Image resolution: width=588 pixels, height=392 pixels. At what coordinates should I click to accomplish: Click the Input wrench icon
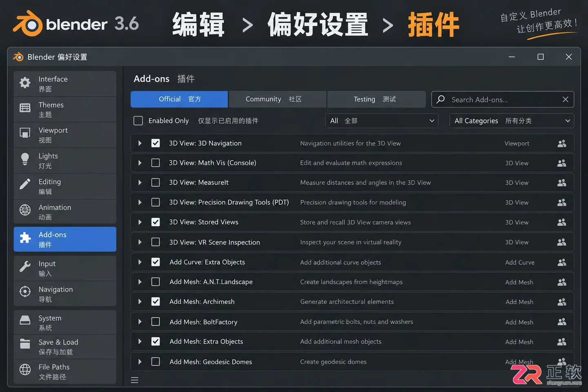click(25, 267)
